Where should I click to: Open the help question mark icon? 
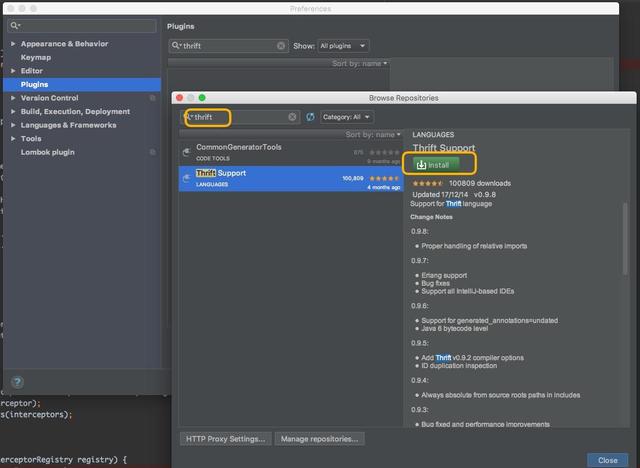pos(17,382)
